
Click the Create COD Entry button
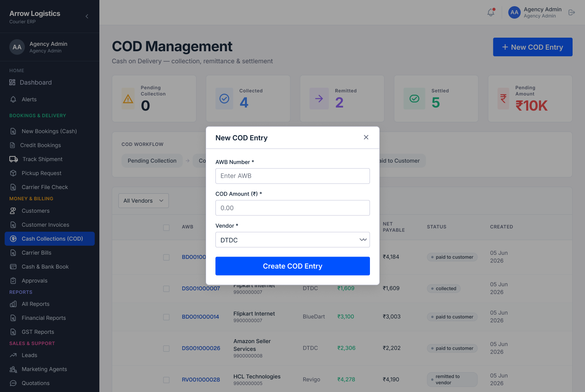pyautogui.click(x=293, y=266)
